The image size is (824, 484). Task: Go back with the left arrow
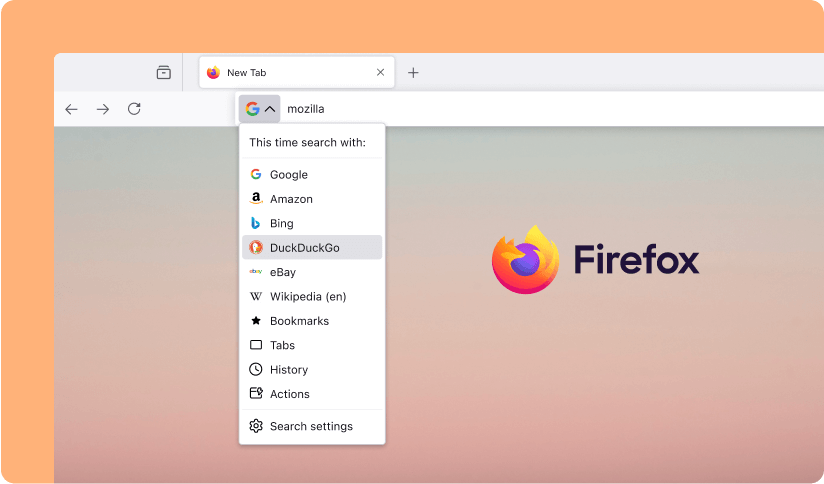71,109
